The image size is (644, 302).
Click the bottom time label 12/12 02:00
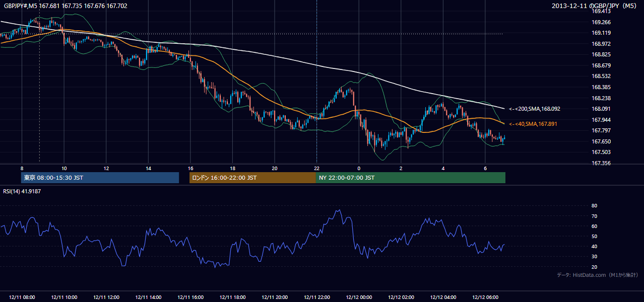pos(401,297)
